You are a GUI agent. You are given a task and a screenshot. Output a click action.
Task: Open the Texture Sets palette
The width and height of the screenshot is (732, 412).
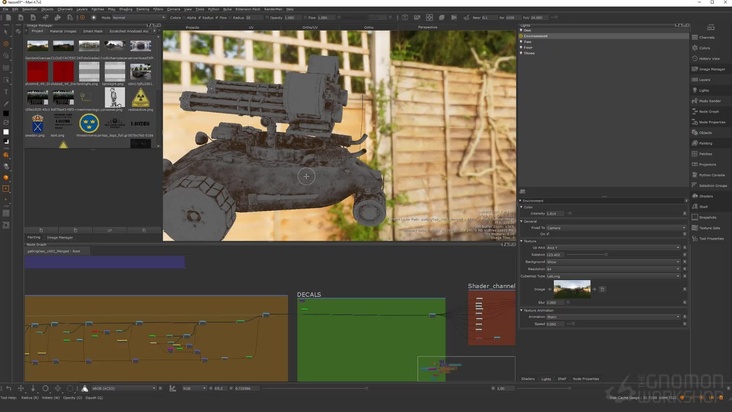coord(709,228)
